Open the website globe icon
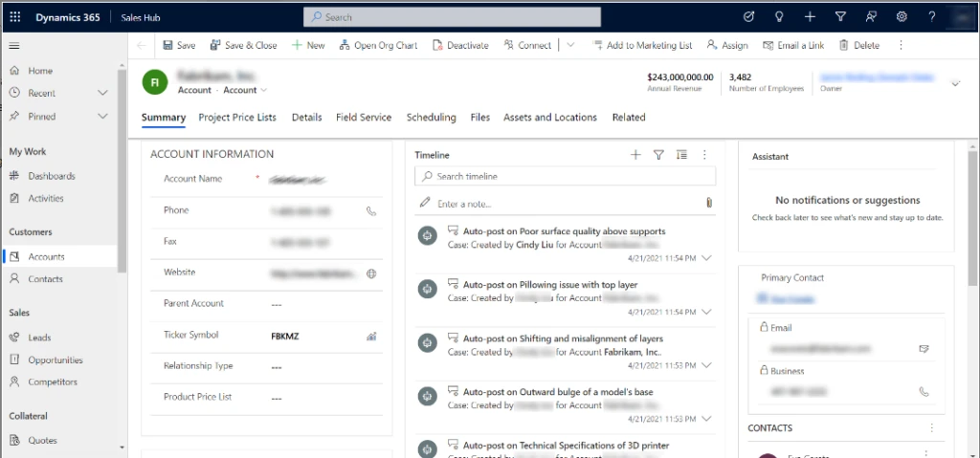Screen dimensions: 980x458 [x=371, y=273]
